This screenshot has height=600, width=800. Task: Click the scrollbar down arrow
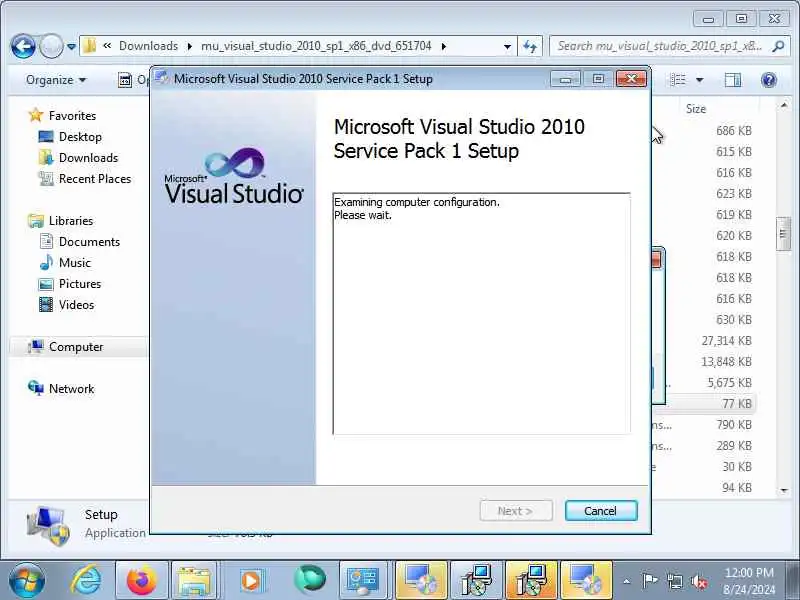click(x=783, y=490)
